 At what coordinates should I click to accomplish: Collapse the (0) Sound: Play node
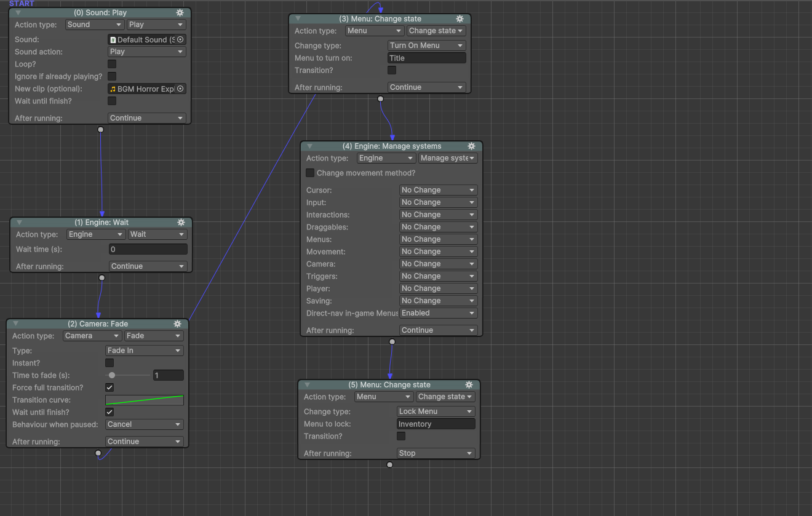pos(18,12)
